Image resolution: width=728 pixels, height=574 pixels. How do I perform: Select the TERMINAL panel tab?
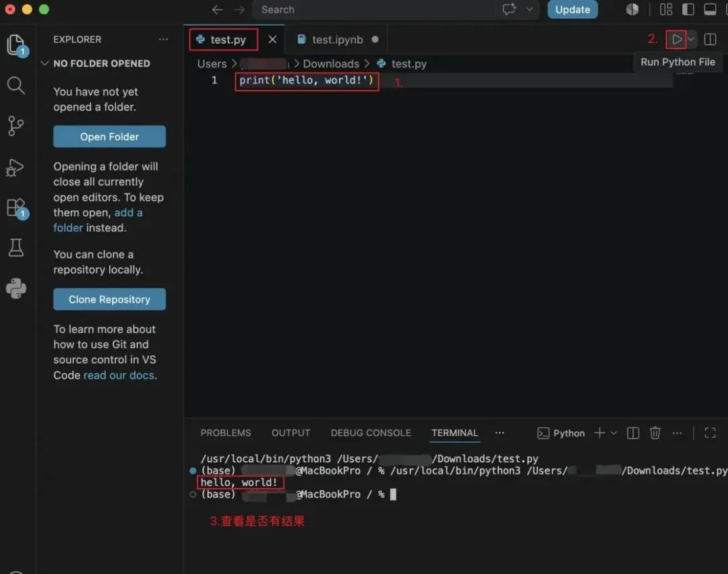(x=454, y=433)
